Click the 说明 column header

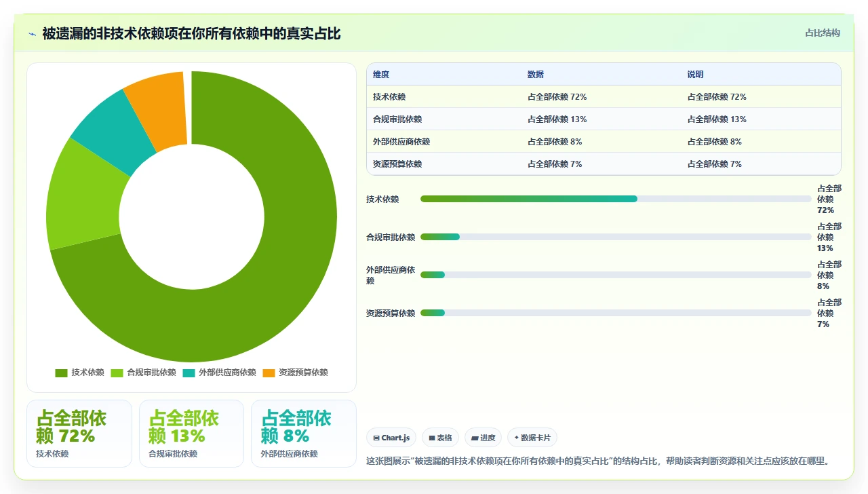696,75
